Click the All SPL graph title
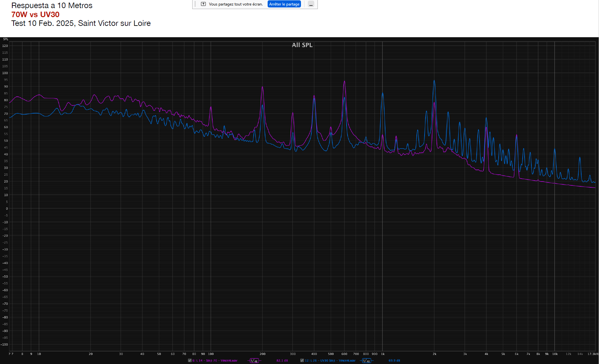Screen dimensions: 599x364 pyautogui.click(x=302, y=45)
